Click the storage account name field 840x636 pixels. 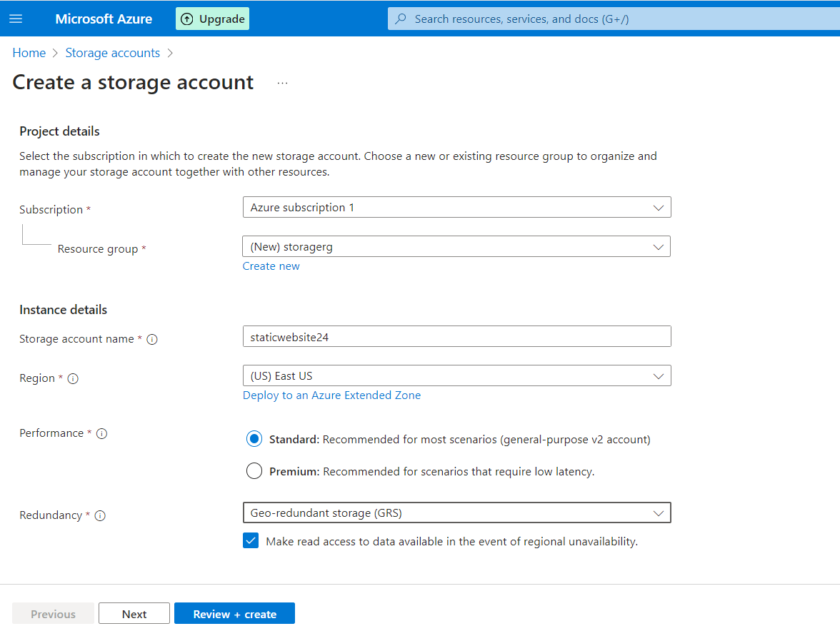click(456, 337)
